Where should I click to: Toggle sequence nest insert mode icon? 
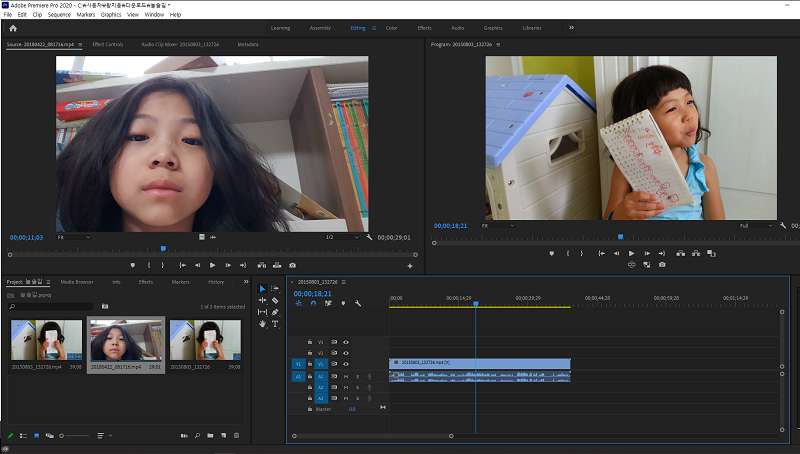(x=298, y=304)
